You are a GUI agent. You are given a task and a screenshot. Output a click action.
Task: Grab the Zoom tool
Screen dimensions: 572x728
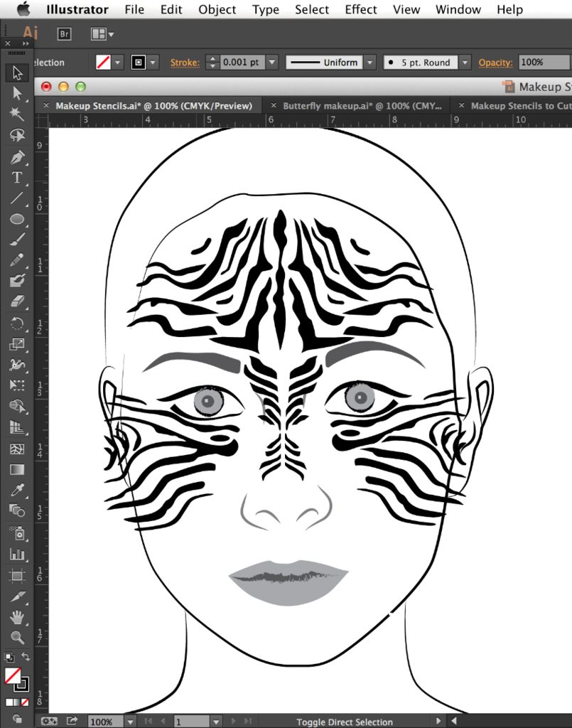(17, 638)
